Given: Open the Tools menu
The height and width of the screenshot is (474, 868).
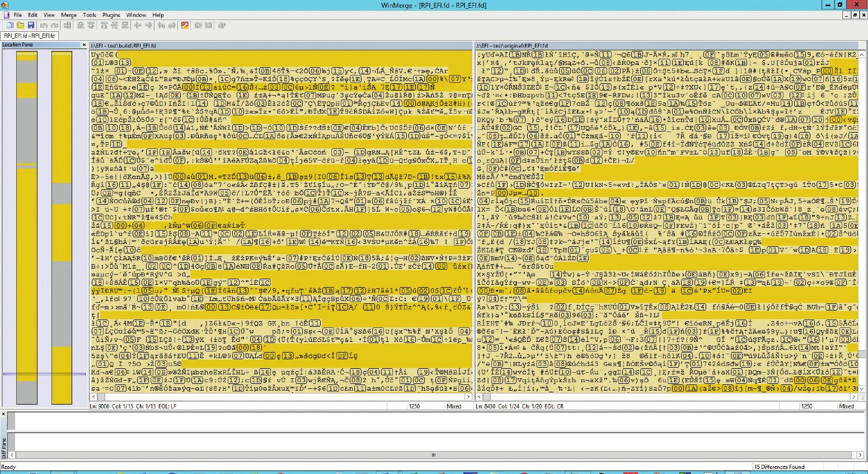Looking at the screenshot, I should point(90,15).
